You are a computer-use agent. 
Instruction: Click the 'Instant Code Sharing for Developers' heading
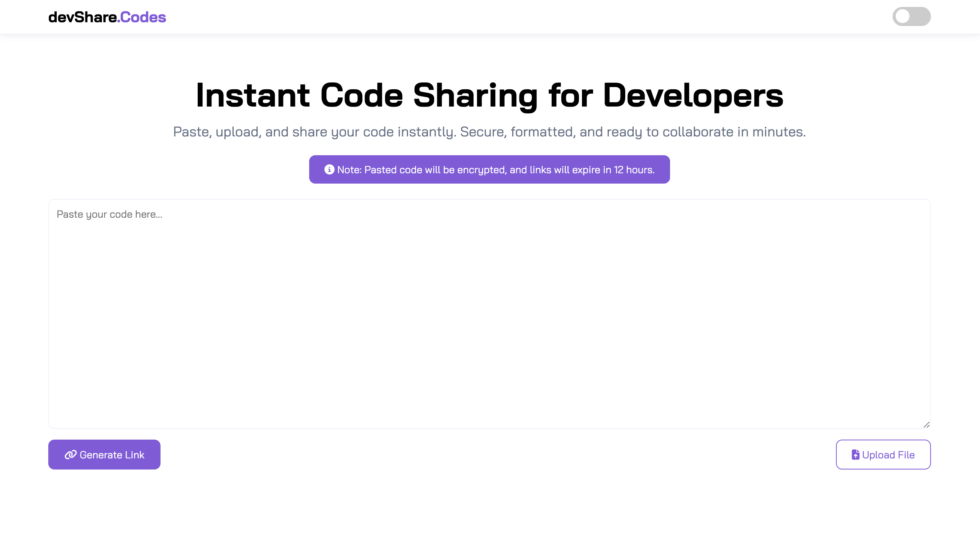pos(490,95)
